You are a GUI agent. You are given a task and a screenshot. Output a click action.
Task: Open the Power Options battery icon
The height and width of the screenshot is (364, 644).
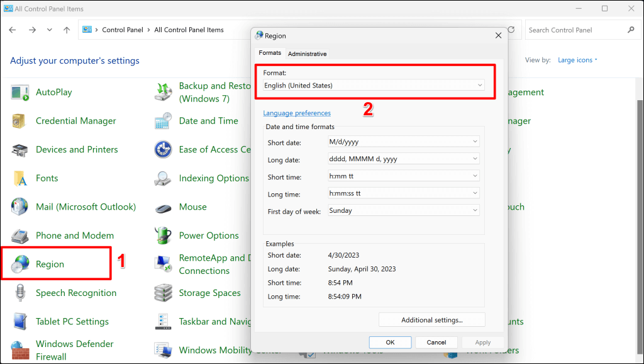tap(163, 236)
